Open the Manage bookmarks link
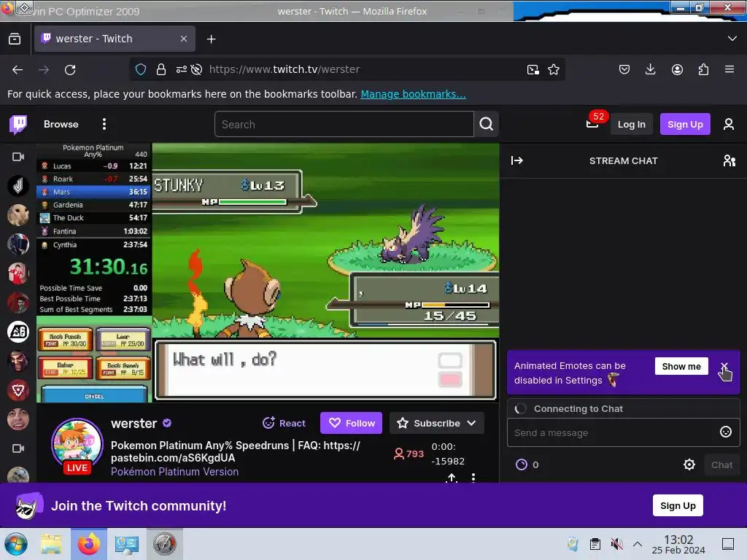Viewport: 747px width, 560px height. 413,94
